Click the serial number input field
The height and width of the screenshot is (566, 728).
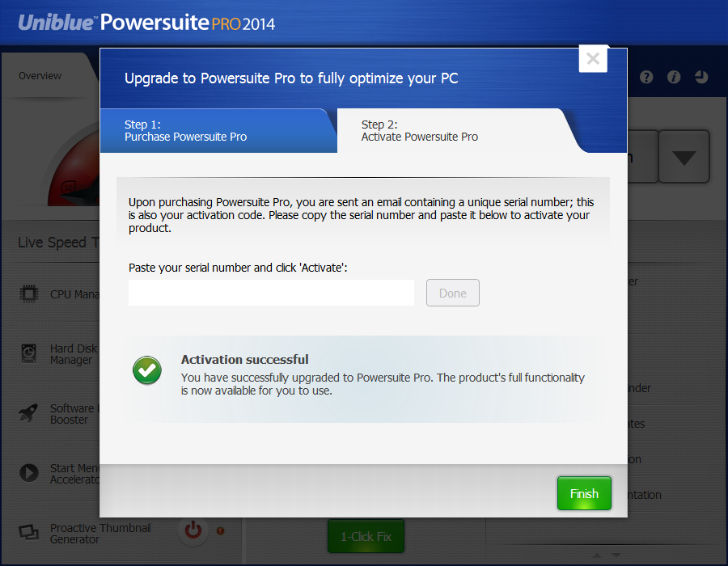point(271,293)
